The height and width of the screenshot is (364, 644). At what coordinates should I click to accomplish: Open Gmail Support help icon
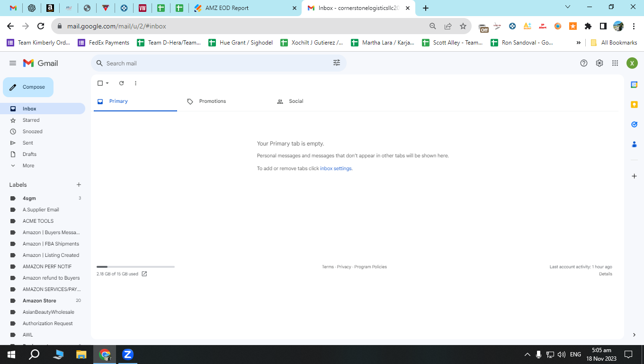[584, 63]
